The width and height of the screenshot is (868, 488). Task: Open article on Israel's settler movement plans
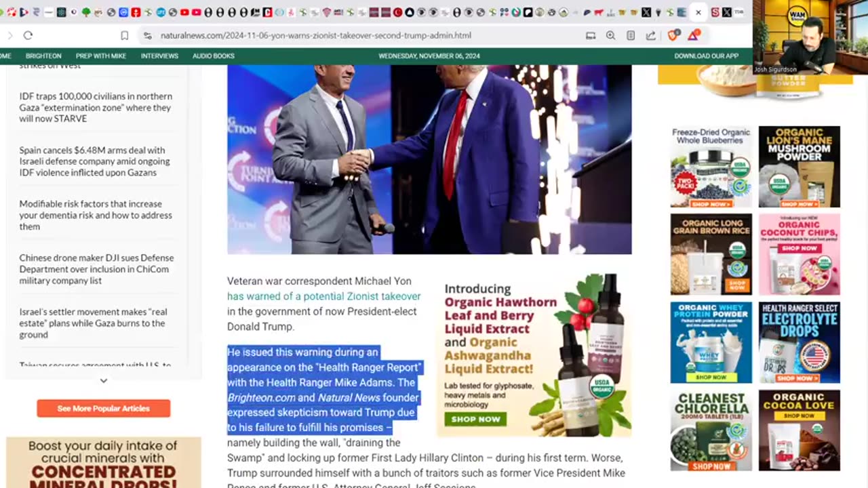(93, 323)
